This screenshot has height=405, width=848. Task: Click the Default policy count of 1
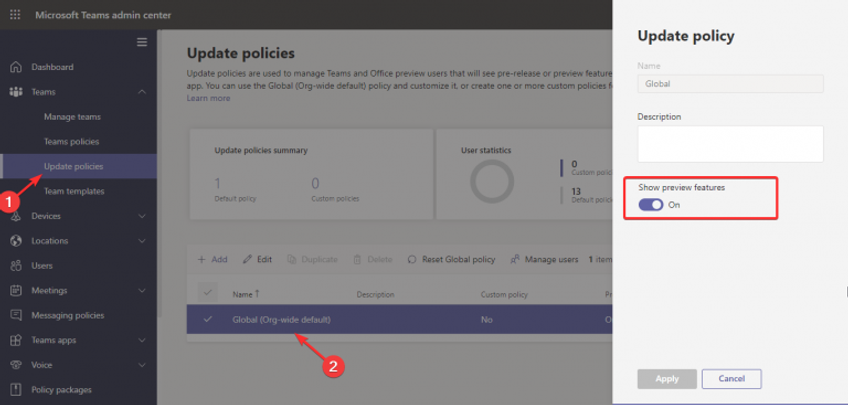click(218, 183)
